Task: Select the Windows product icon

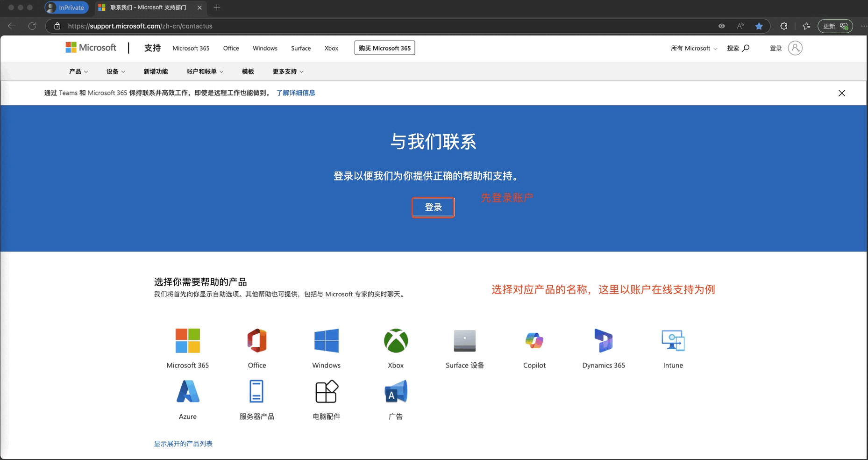Action: (327, 340)
